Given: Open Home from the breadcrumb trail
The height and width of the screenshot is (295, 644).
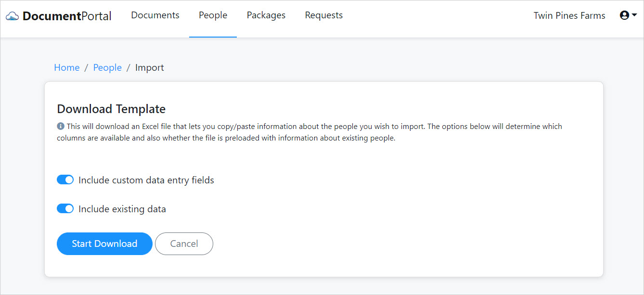Looking at the screenshot, I should pyautogui.click(x=67, y=67).
